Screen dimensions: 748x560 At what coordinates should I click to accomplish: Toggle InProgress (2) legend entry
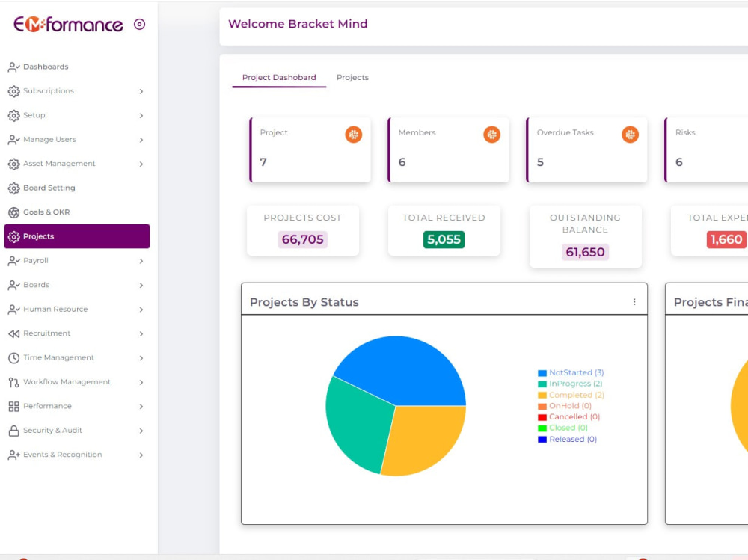pos(570,384)
